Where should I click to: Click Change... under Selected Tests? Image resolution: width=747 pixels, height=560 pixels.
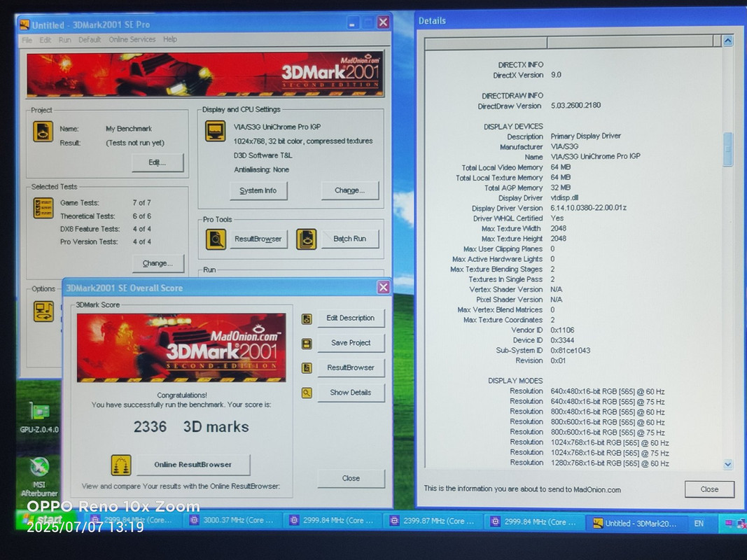click(x=158, y=263)
